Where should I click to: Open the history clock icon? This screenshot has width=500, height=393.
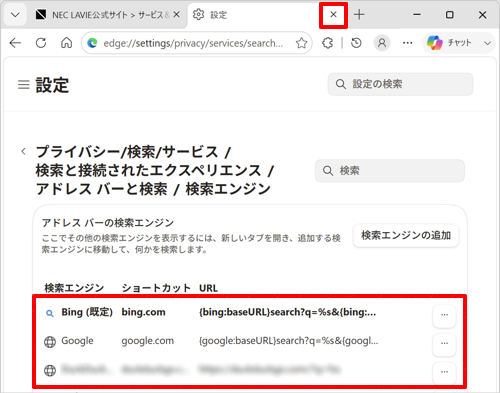[x=356, y=43]
